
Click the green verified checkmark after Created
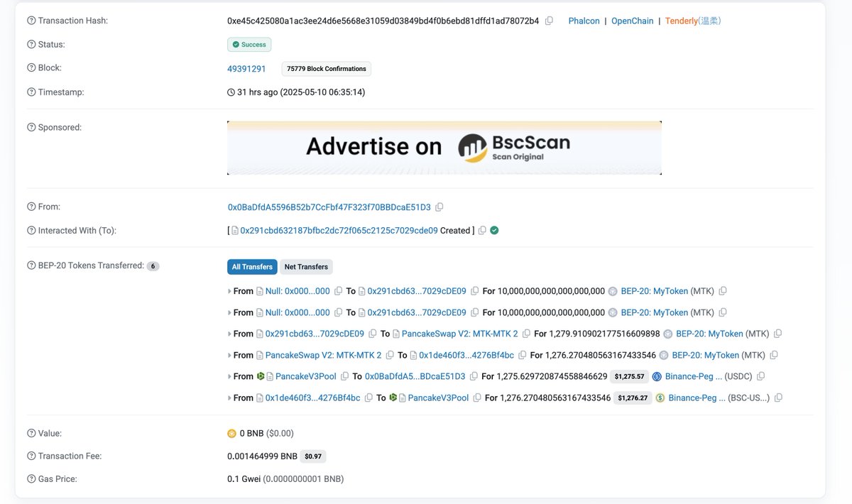[x=495, y=231]
